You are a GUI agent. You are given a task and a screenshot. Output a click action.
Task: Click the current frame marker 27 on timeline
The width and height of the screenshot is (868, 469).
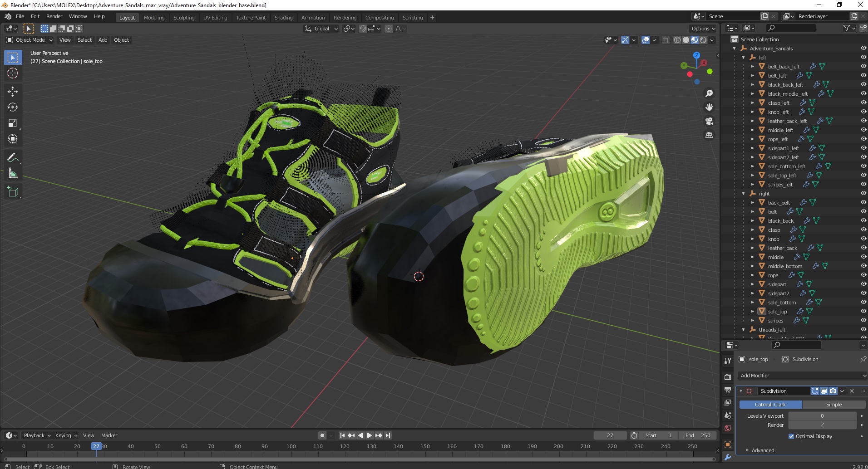pos(96,446)
